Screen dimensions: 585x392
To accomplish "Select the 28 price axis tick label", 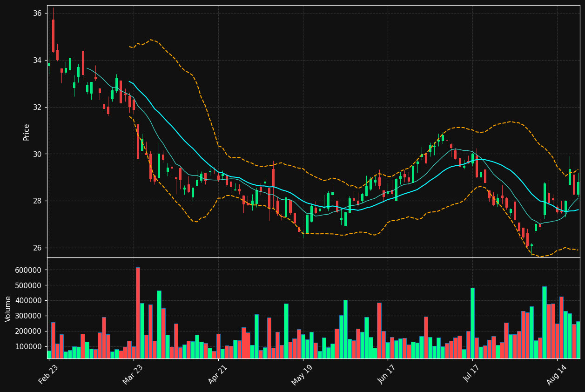I will [37, 201].
